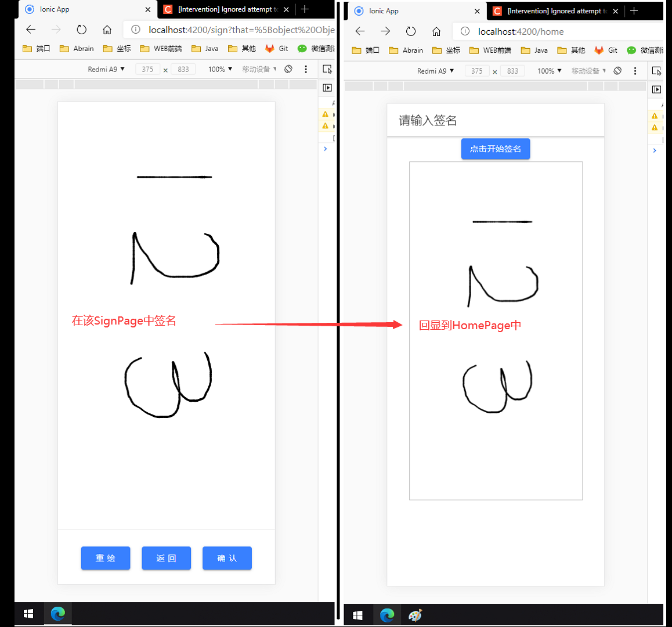
Task: Click 点击开始签名 button on home page
Action: coord(496,149)
